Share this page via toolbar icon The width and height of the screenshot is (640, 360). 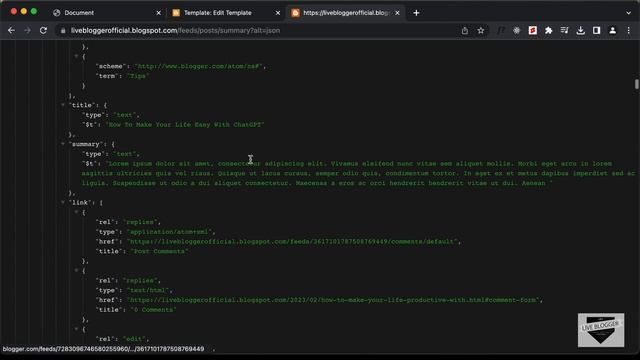click(x=465, y=31)
